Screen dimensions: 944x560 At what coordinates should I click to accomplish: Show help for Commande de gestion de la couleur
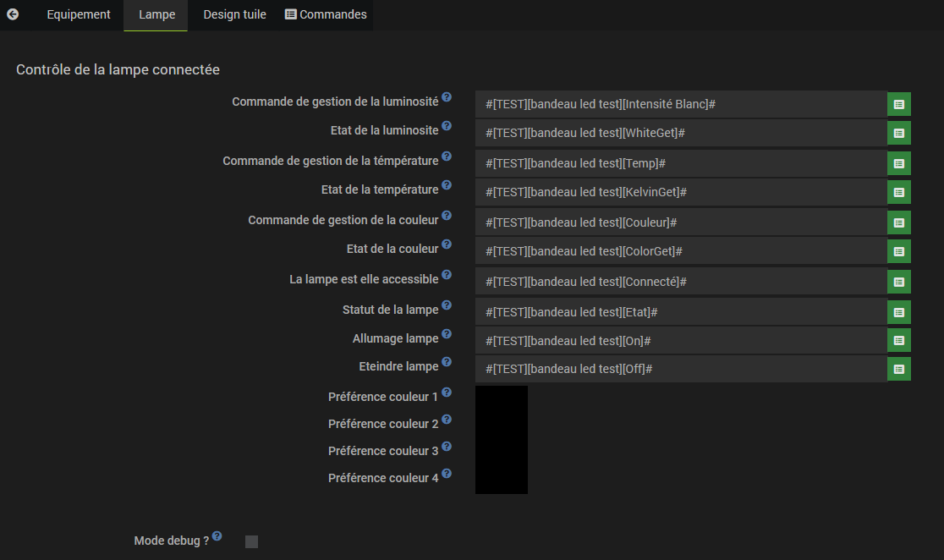[447, 215]
